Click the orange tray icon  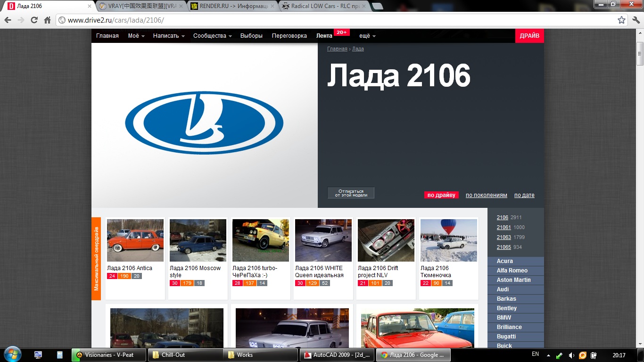[583, 355]
